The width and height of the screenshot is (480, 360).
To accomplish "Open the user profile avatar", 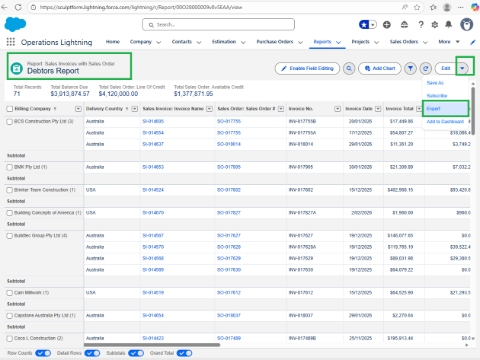I will (467, 24).
